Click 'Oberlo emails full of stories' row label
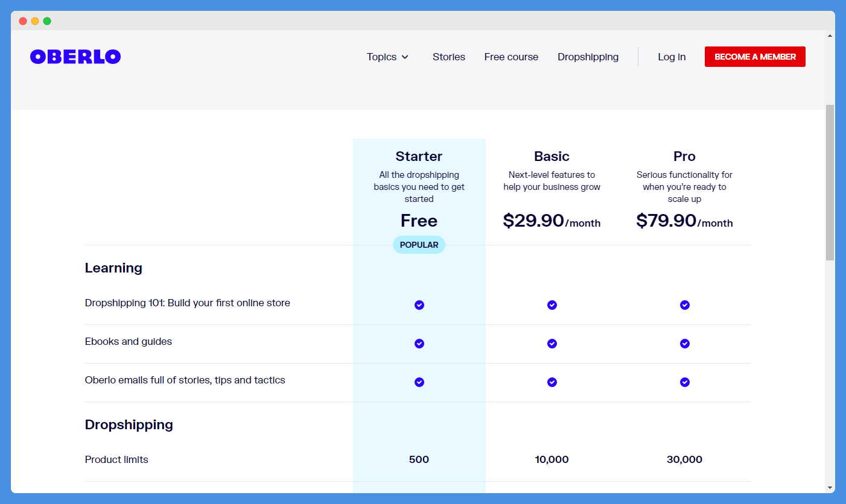This screenshot has width=846, height=504. (x=185, y=380)
